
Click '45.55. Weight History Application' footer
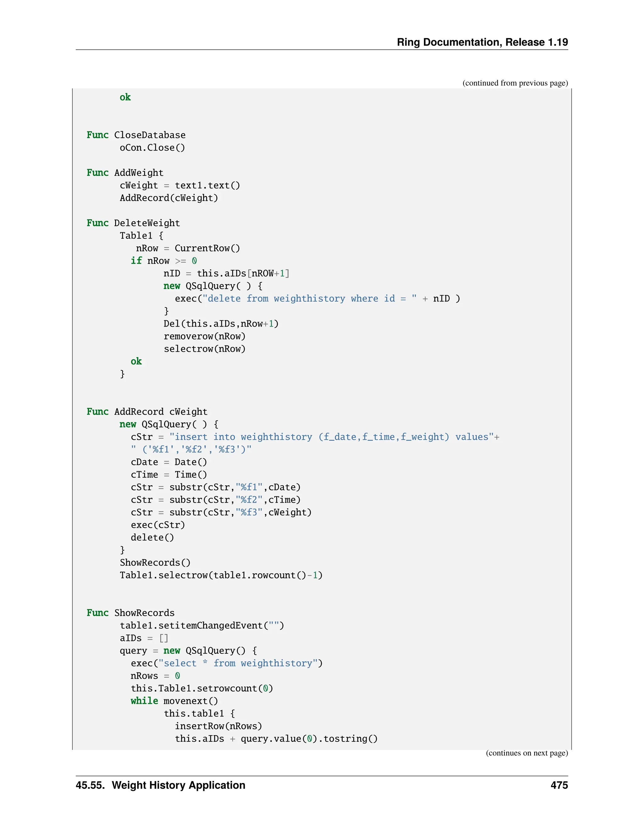[161, 785]
